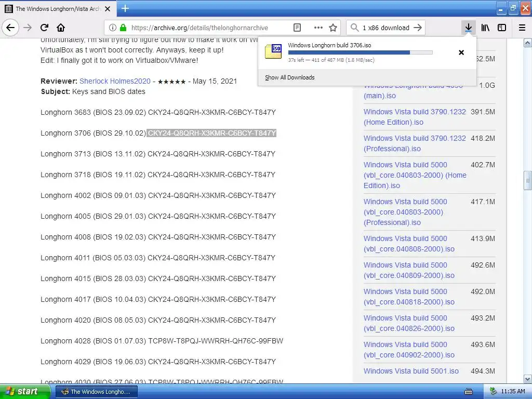Click the green secure connection padlock

pyautogui.click(x=123, y=28)
